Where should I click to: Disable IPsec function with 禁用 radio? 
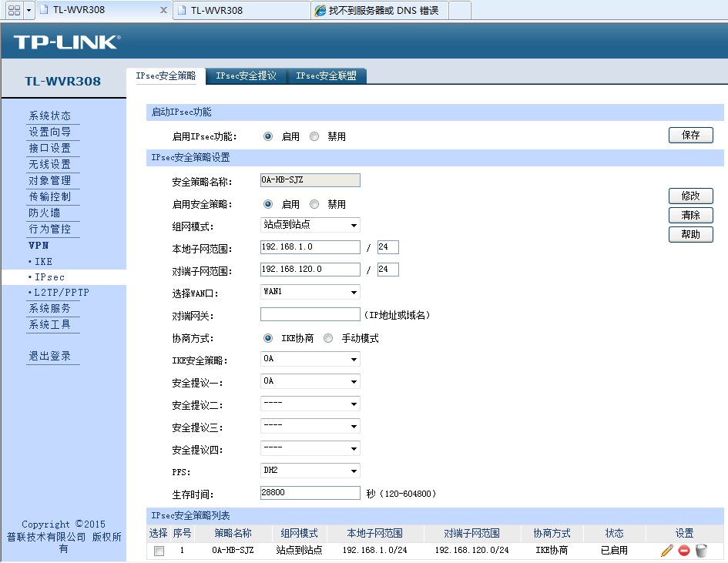pyautogui.click(x=314, y=136)
